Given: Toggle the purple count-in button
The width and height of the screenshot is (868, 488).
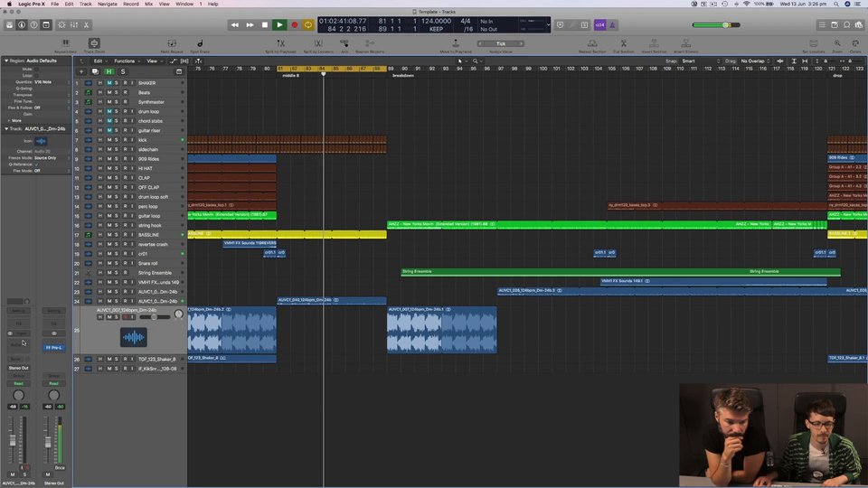Looking at the screenshot, I should 600,25.
